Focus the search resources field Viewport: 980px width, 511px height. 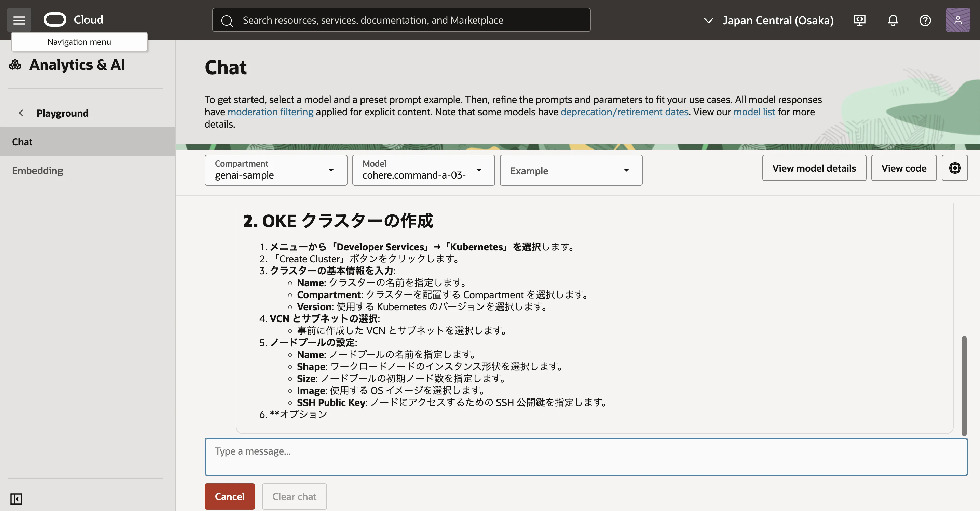401,20
